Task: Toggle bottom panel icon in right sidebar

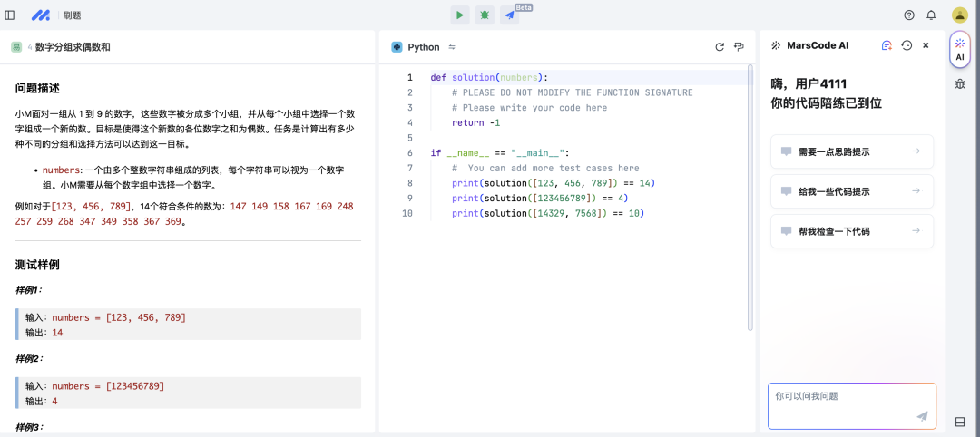Action: point(961,422)
